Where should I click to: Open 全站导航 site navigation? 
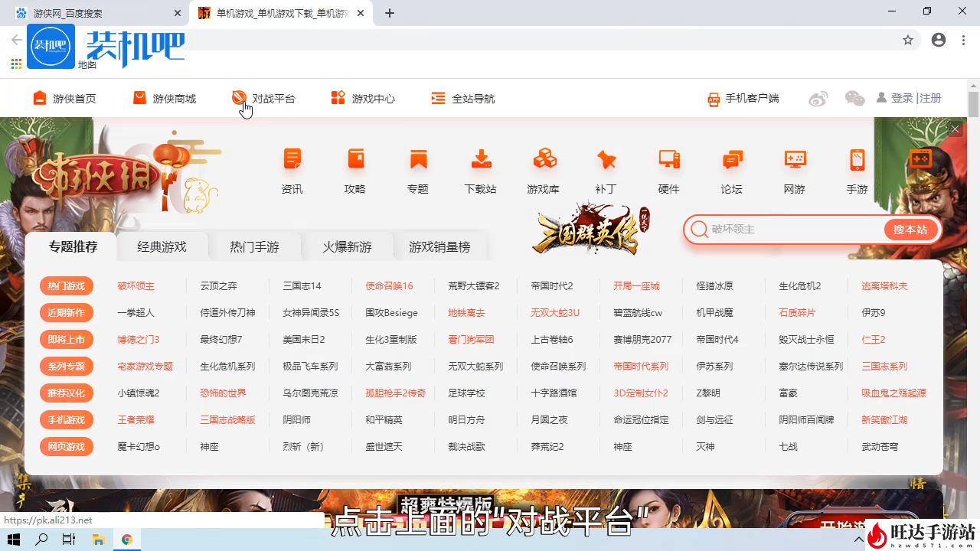(463, 98)
